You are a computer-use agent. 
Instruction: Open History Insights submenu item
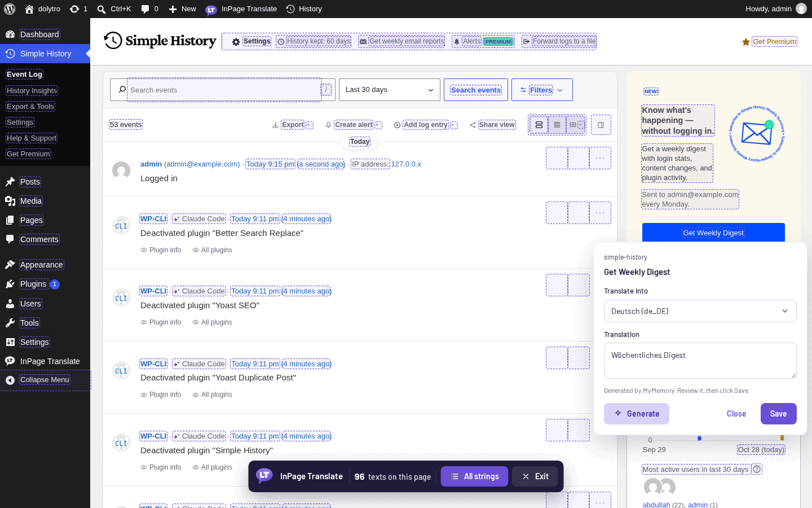click(x=32, y=90)
